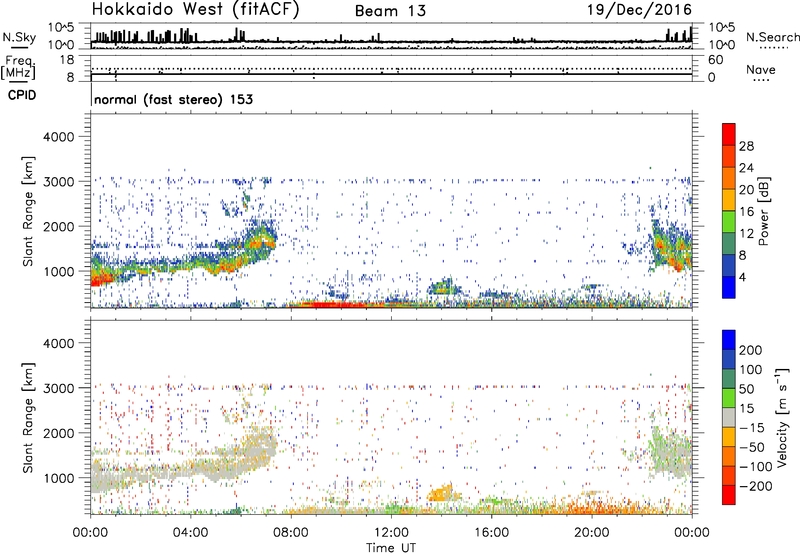The width and height of the screenshot is (800, 554).
Task: Click the velocity colorbar tick '-15'
Action: point(751,427)
